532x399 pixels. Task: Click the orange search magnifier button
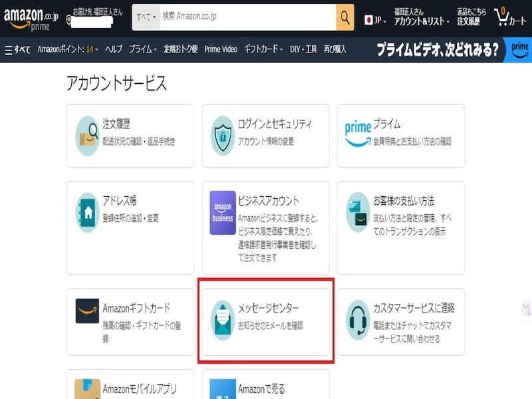tap(345, 17)
